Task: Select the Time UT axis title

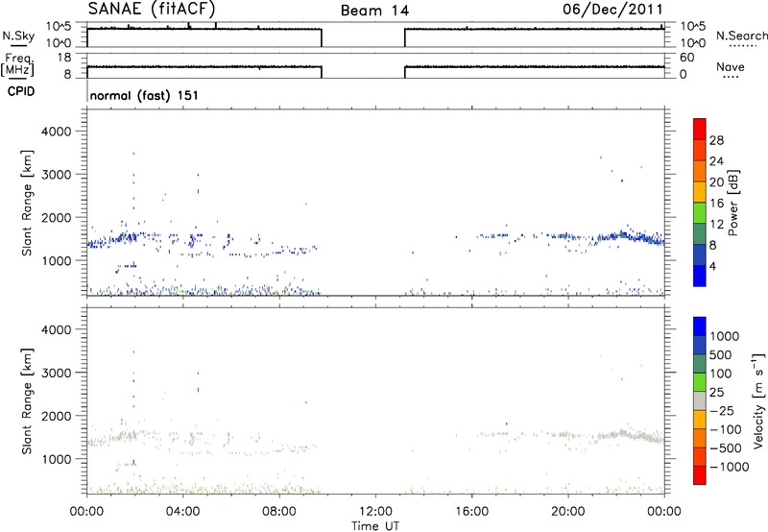Action: (375, 526)
